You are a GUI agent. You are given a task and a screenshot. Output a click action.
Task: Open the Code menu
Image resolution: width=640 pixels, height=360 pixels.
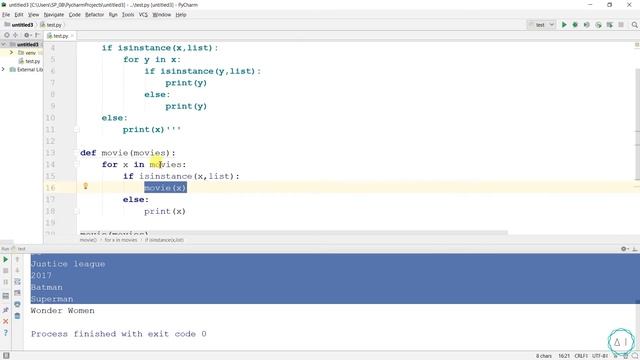(74, 15)
